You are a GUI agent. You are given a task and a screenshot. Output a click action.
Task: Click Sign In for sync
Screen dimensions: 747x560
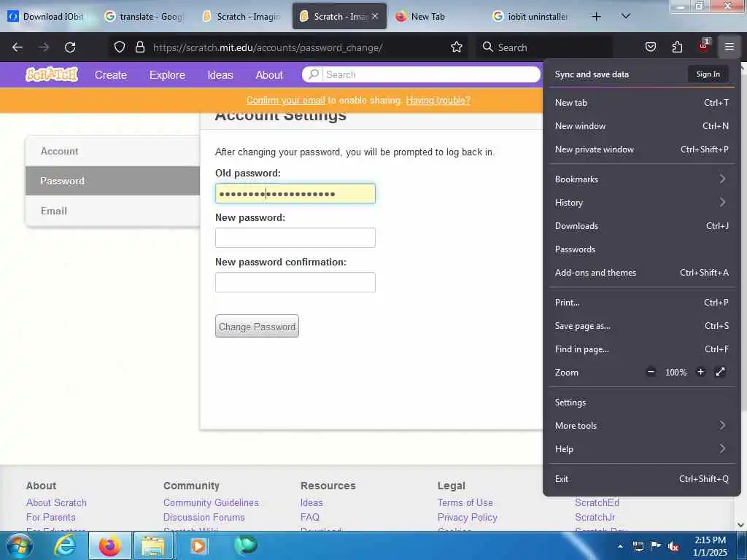coord(708,74)
